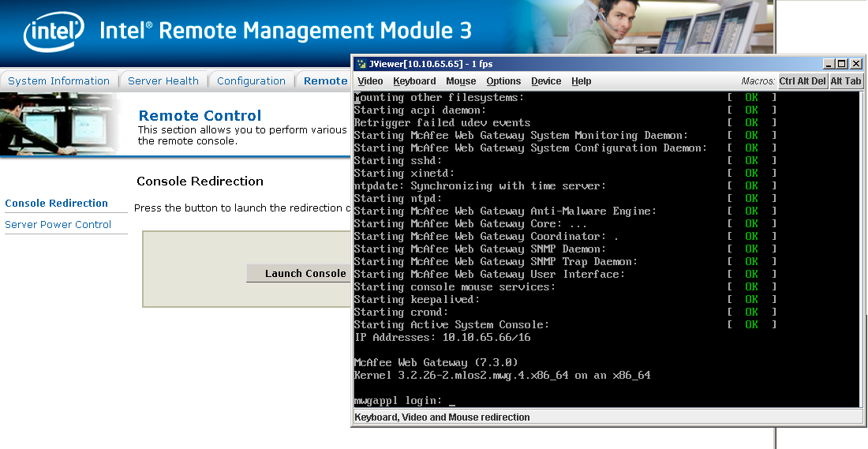The image size is (868, 449).
Task: Click the Remote Control heading
Action: pos(200,116)
